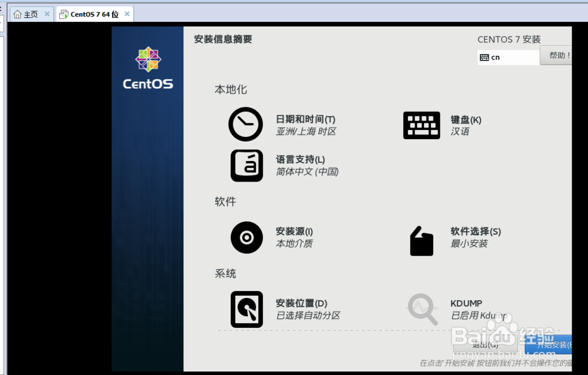
Task: Click the 帮助 help button
Action: pos(556,55)
